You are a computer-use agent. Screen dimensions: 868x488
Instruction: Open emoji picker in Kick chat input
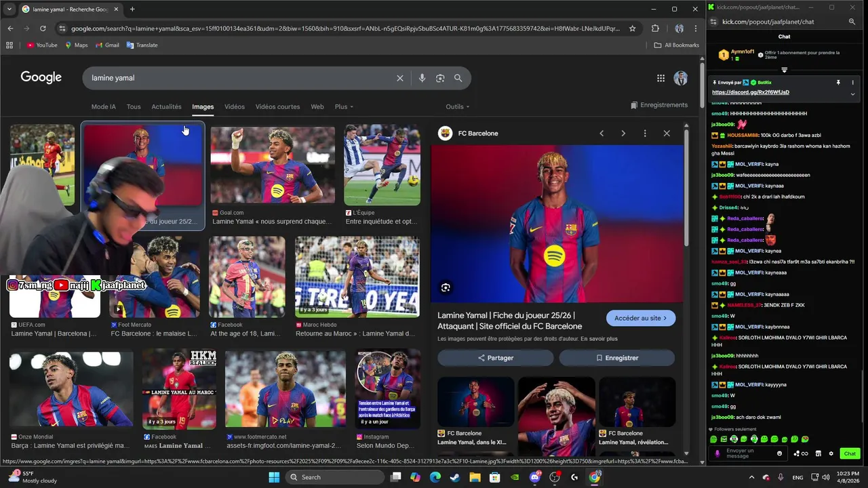click(779, 453)
